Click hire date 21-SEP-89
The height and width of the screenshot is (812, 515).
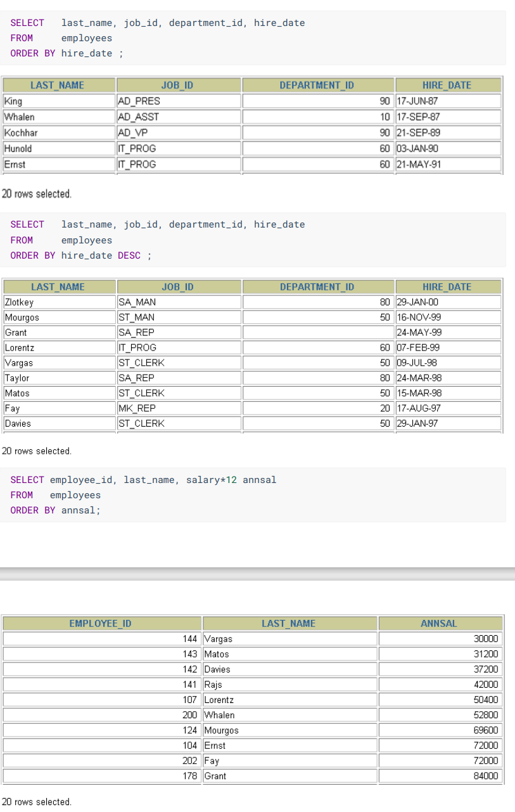point(448,133)
